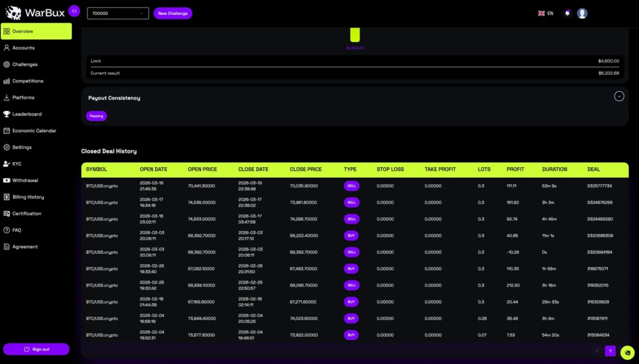Select open price 70,441.30000
The height and width of the screenshot is (364, 639).
click(202, 186)
